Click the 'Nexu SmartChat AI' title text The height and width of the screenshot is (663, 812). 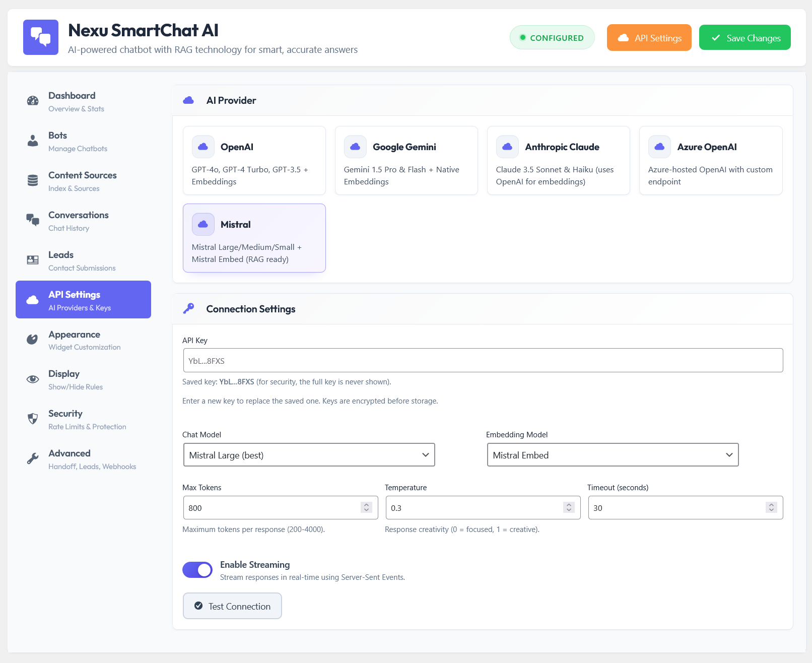click(143, 30)
